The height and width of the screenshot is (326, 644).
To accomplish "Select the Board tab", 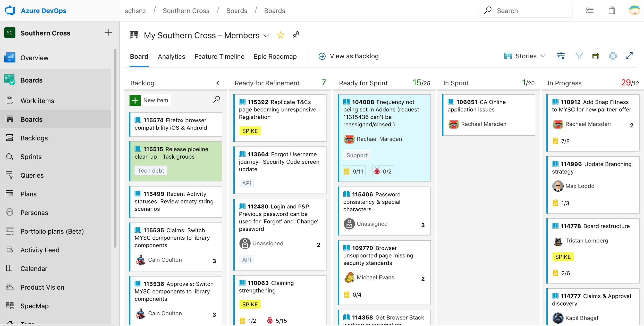I will click(139, 56).
